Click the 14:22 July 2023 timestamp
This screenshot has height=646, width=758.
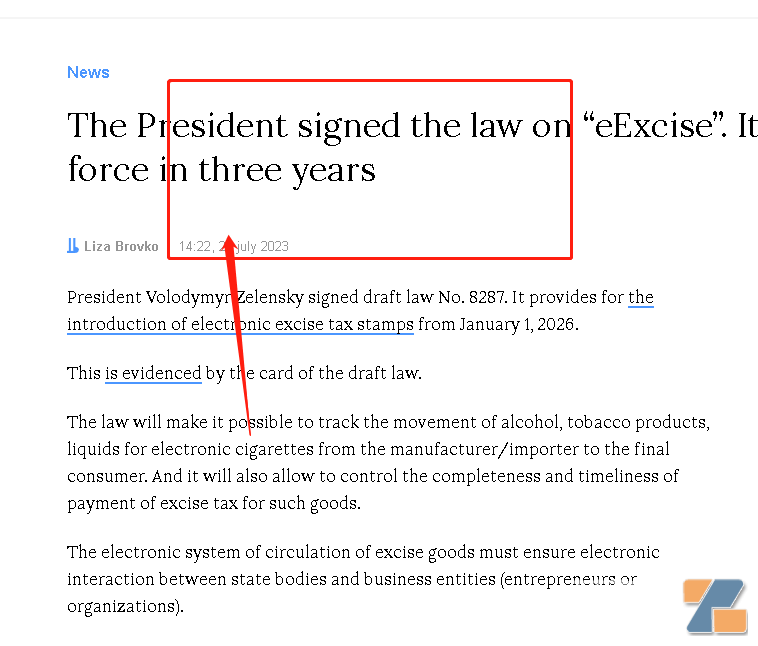[x=233, y=246]
